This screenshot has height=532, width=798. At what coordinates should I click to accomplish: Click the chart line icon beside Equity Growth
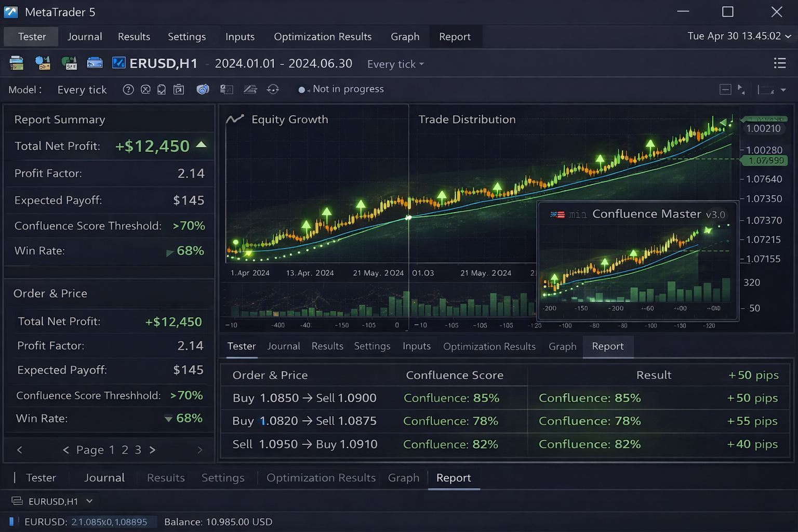tap(235, 119)
